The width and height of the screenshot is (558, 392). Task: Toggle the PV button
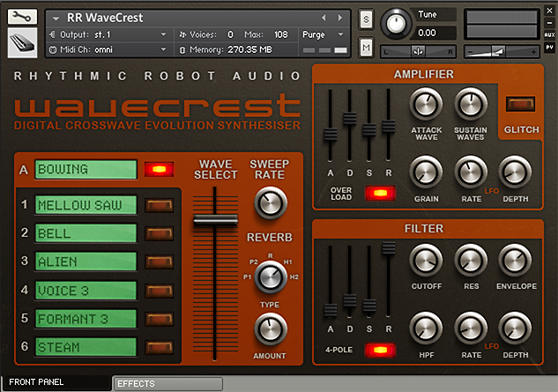pyautogui.click(x=549, y=47)
